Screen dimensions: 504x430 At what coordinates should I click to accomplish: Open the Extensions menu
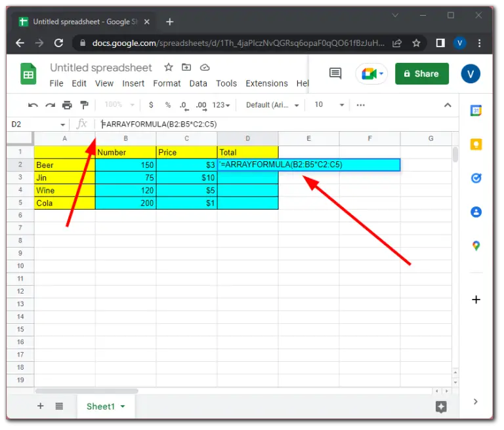[x=267, y=83]
